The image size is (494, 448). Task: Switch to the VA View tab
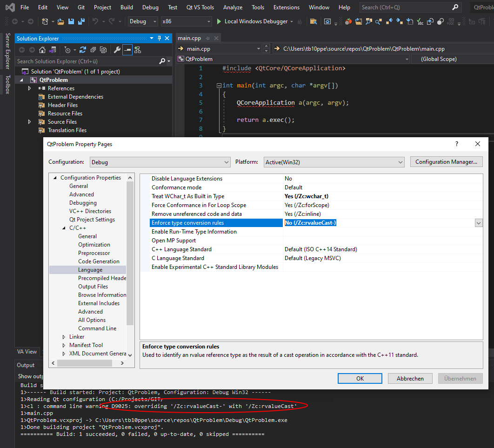point(27,352)
